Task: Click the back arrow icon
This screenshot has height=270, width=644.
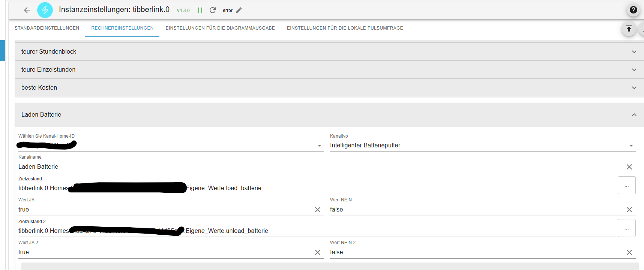Action: pyautogui.click(x=27, y=10)
